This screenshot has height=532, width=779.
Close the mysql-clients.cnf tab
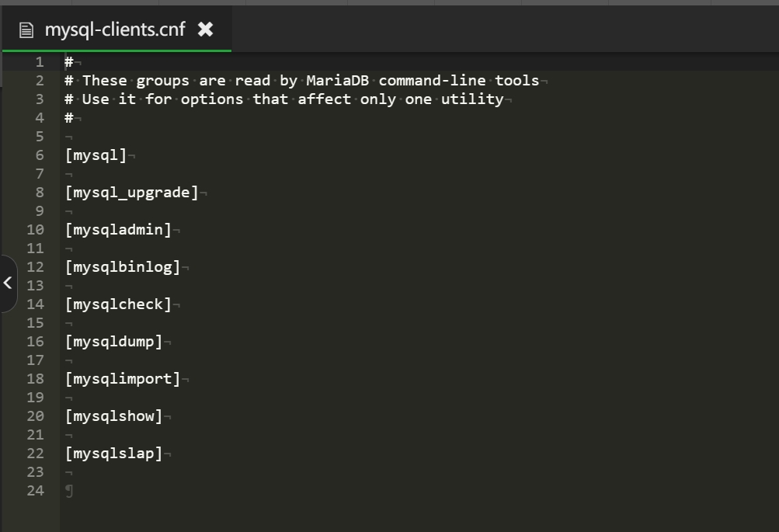pos(205,30)
